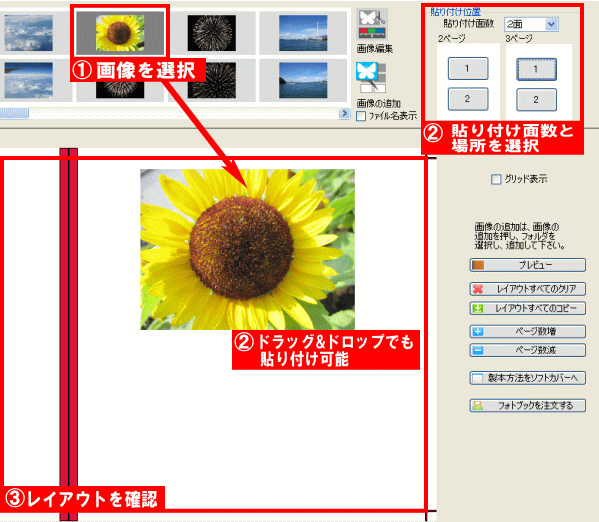The image size is (599, 522).
Task: Click the プレビュー button
Action: point(528,265)
